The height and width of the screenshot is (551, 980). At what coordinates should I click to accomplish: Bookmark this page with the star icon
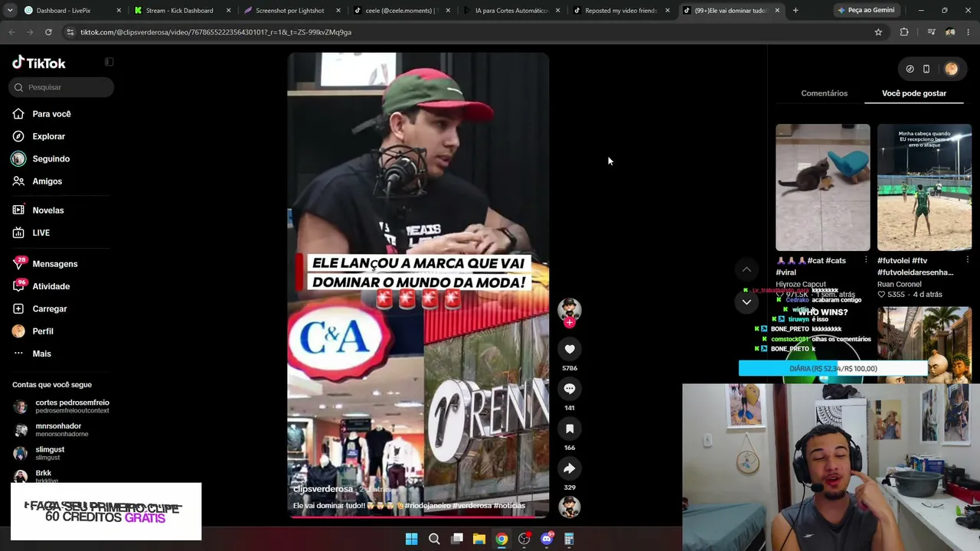pos(878,32)
